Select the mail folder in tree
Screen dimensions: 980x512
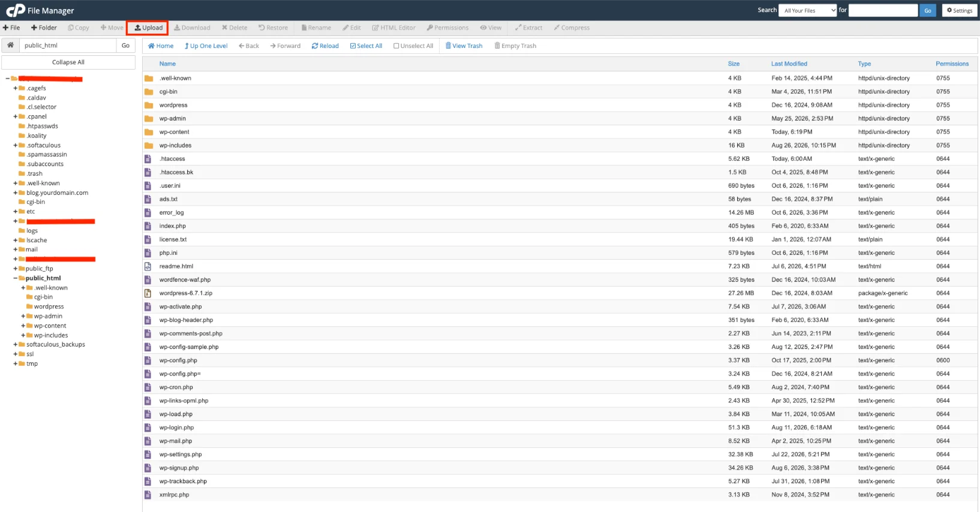[32, 249]
